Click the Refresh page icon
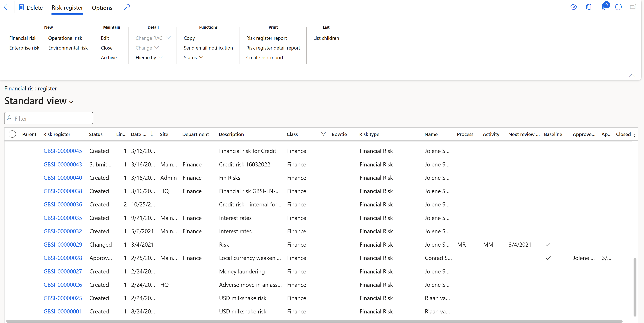The image size is (644, 323). (x=618, y=7)
